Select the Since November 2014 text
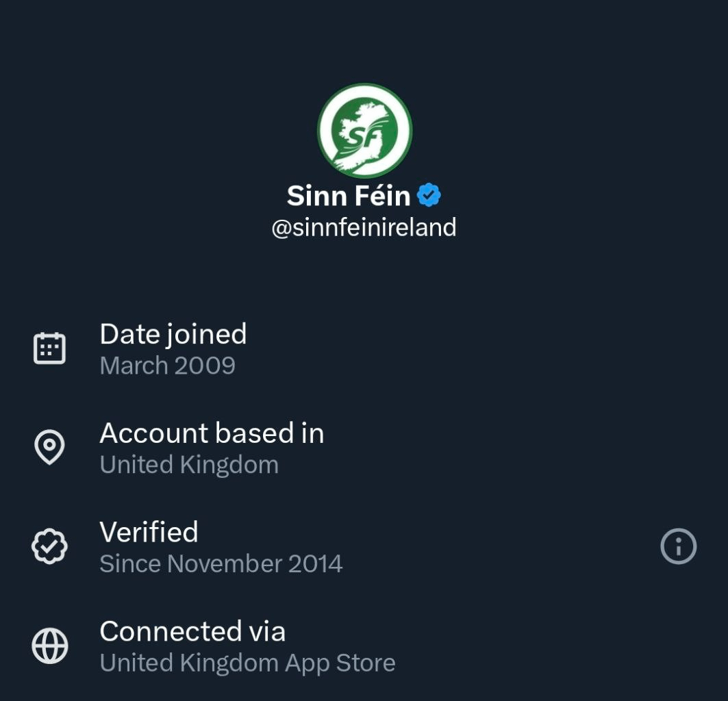 tap(221, 563)
